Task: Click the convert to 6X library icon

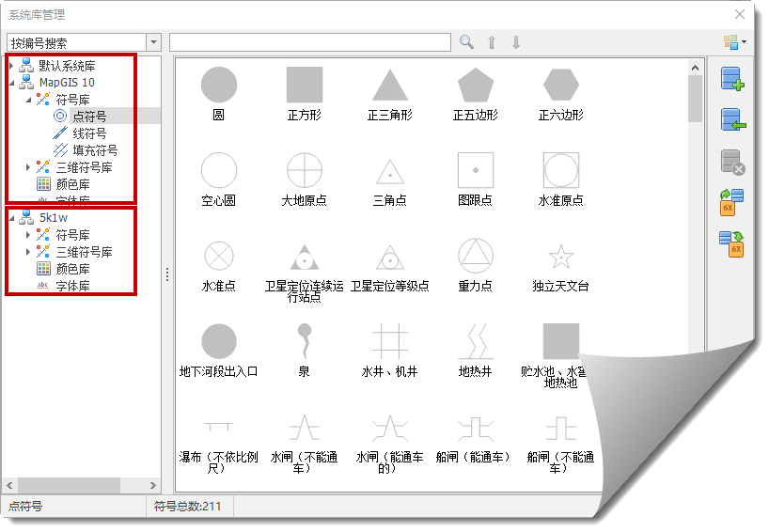Action: click(x=731, y=243)
